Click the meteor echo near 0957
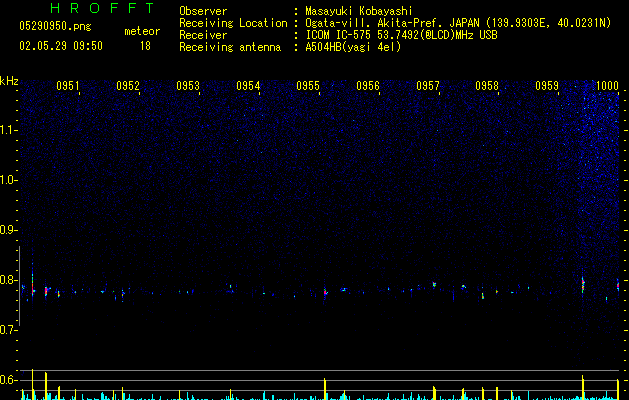Image resolution: width=629 pixels, height=400 pixels. (x=434, y=284)
